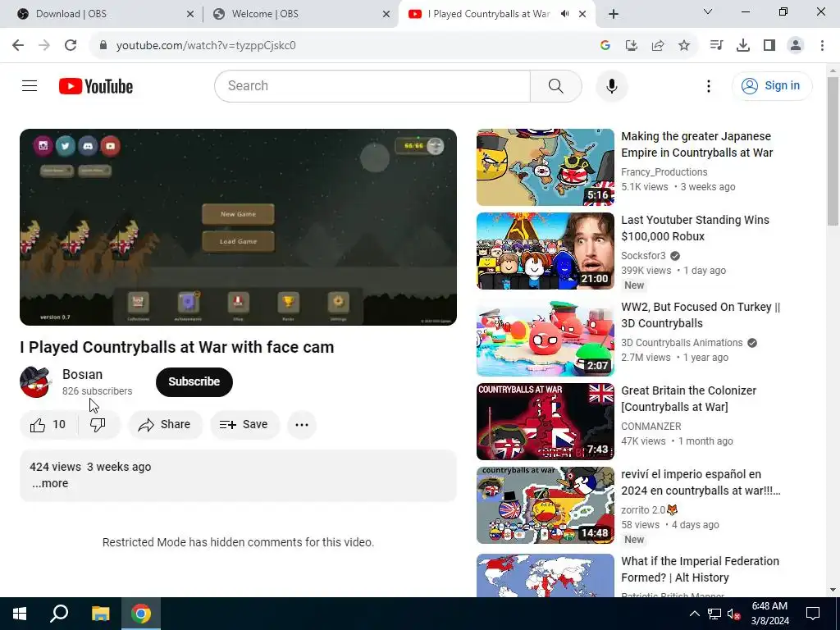The height and width of the screenshot is (630, 840).
Task: Select the I Played Countryballs at War tab
Action: (497, 14)
